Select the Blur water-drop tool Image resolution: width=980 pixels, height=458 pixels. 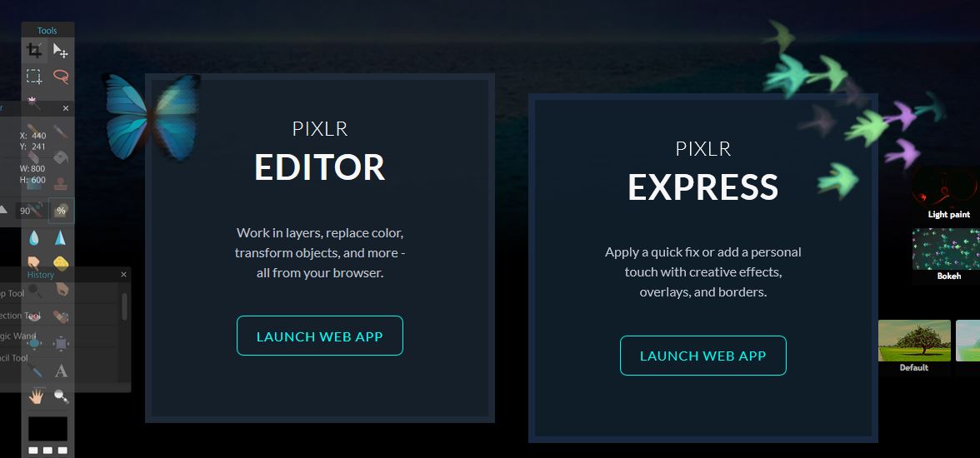tap(33, 237)
